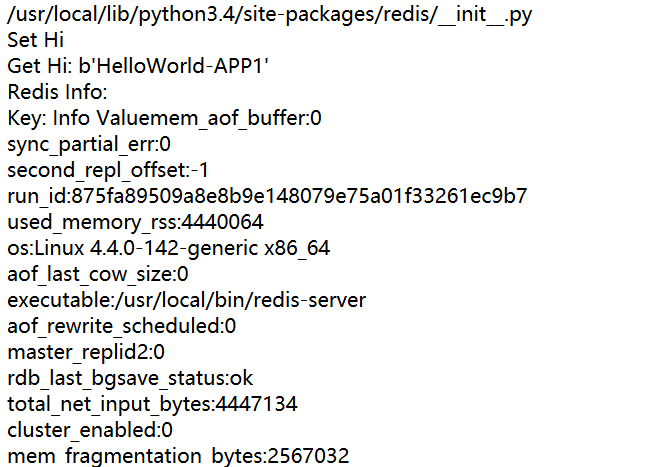Click the master_replid2:0 line
This screenshot has height=467, width=648.
[x=86, y=353]
